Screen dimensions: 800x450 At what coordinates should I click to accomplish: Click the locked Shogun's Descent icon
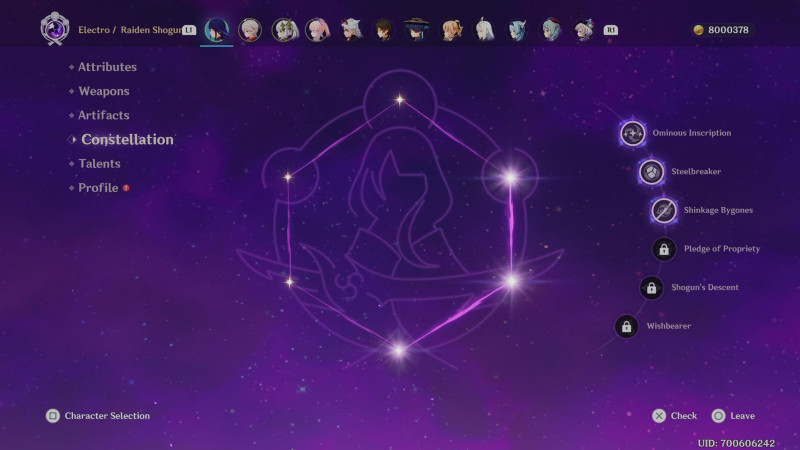coord(652,288)
